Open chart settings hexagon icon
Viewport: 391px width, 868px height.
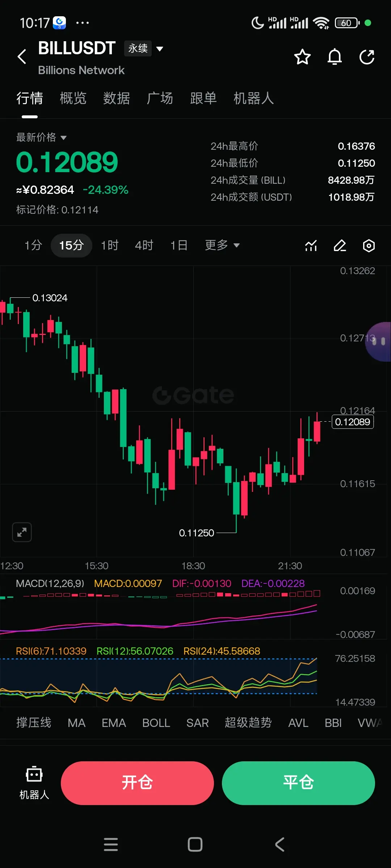pos(369,246)
